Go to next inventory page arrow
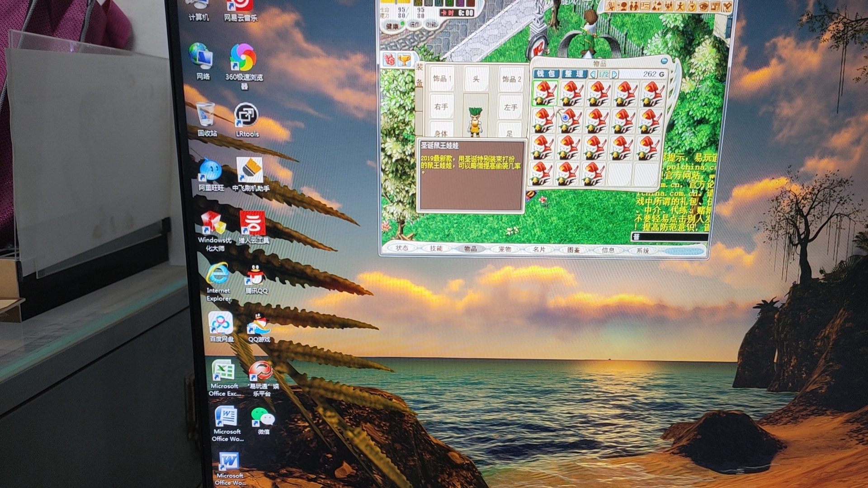This screenshot has width=868, height=488. point(614,75)
